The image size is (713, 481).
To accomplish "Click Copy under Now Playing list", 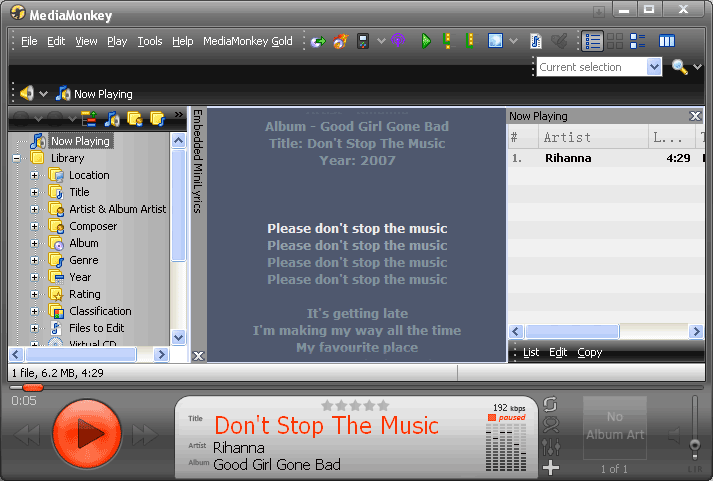I will (x=589, y=352).
